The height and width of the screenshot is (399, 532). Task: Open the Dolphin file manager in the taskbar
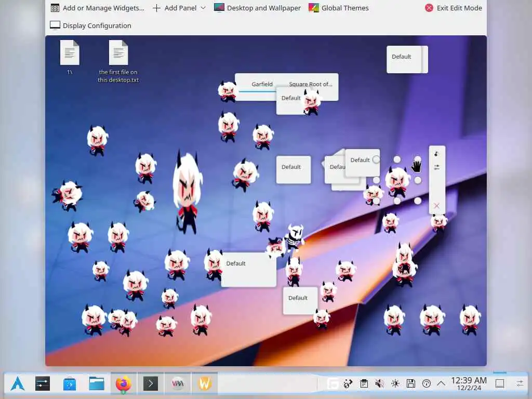pos(97,384)
